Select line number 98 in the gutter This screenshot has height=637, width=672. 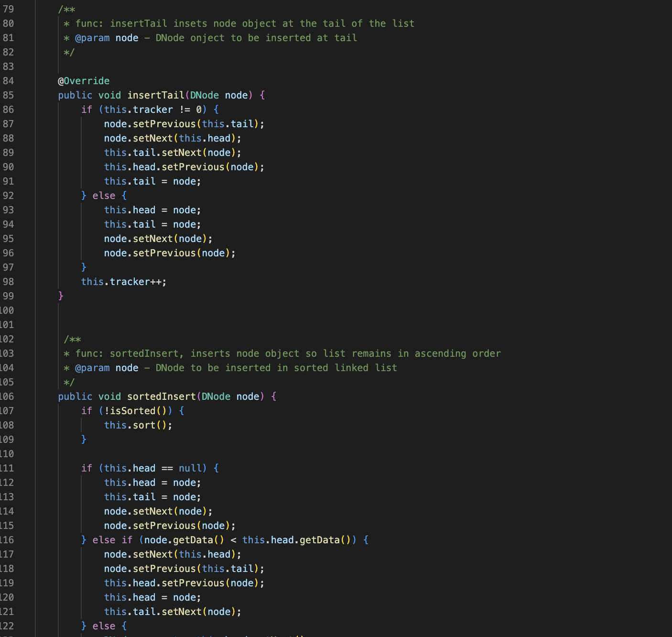point(8,282)
